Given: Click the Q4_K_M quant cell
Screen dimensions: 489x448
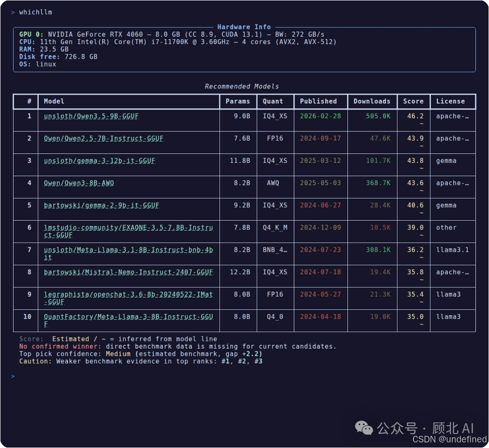Looking at the screenshot, I should pyautogui.click(x=275, y=227).
